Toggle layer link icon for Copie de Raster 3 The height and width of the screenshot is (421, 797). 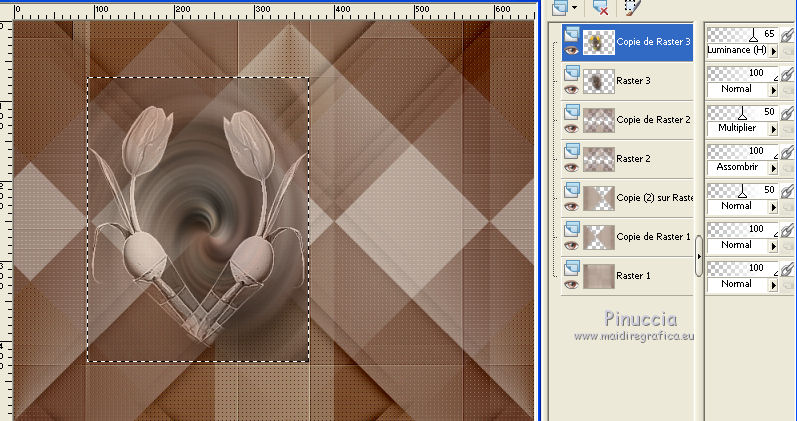[x=787, y=35]
